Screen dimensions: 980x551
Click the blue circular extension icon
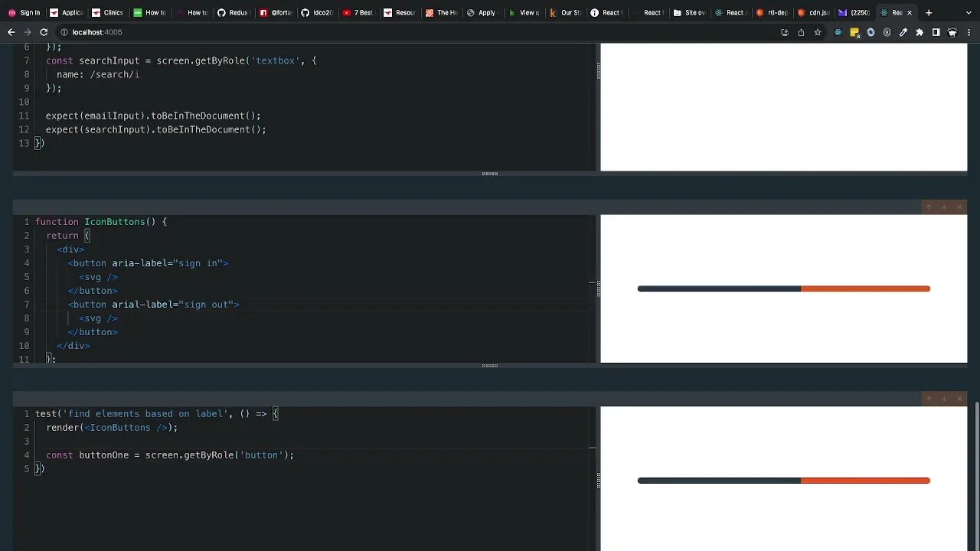871,32
